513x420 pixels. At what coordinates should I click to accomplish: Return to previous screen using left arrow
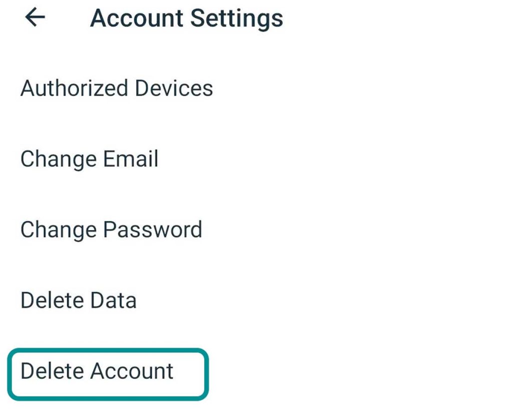35,18
